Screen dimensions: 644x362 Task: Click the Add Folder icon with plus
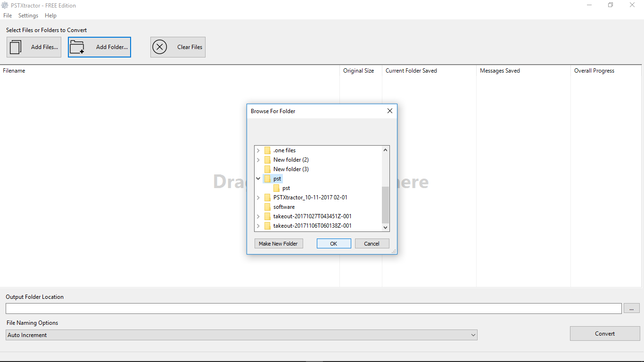coord(77,47)
